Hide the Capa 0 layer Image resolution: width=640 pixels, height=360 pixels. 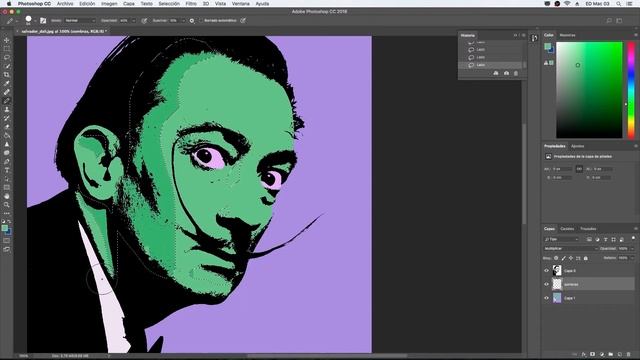(547, 270)
